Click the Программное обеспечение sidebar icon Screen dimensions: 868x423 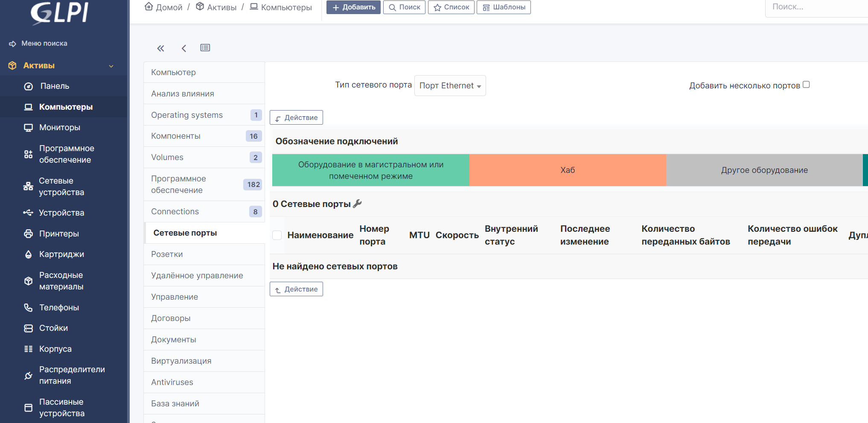pos(28,154)
